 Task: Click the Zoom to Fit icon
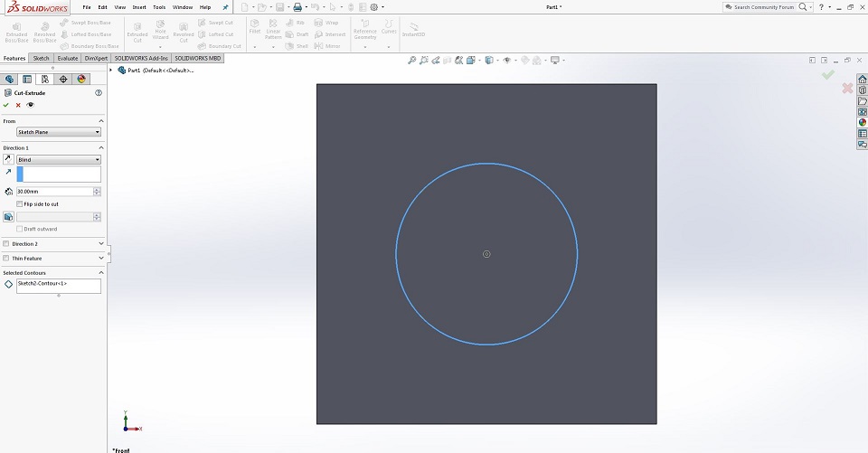click(x=412, y=61)
